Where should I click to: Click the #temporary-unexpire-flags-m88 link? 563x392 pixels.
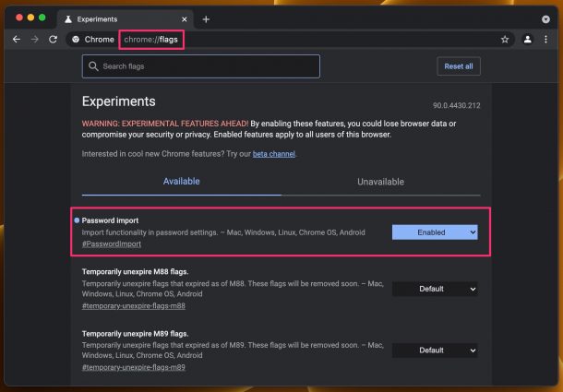[134, 306]
